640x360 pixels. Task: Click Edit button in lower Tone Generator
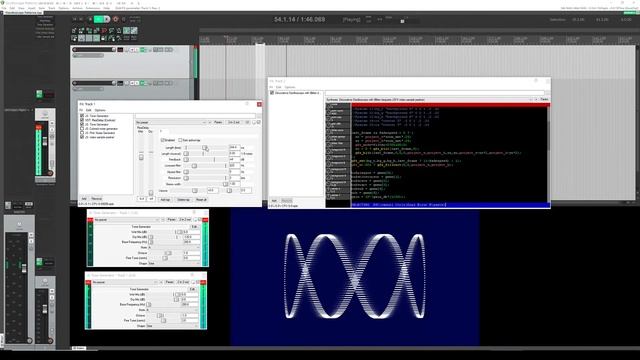(192, 289)
